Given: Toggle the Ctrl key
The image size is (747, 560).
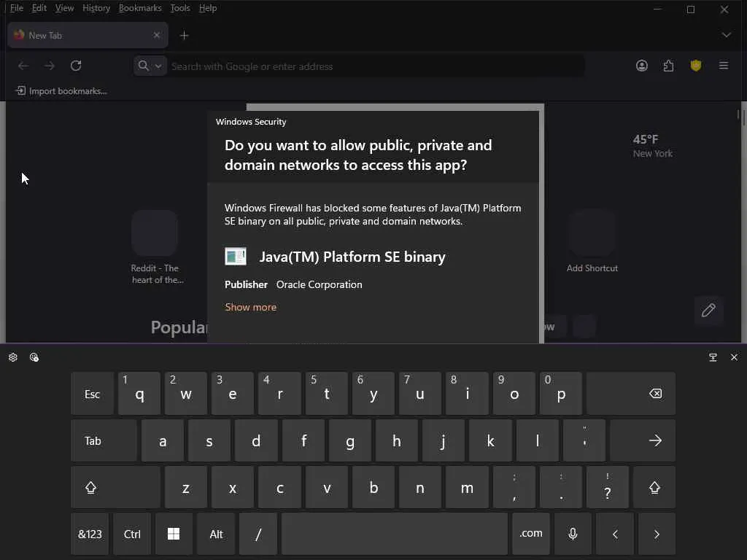Looking at the screenshot, I should 132,534.
